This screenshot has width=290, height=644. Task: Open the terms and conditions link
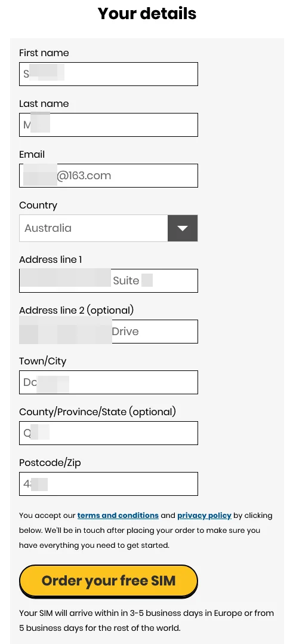point(118,515)
